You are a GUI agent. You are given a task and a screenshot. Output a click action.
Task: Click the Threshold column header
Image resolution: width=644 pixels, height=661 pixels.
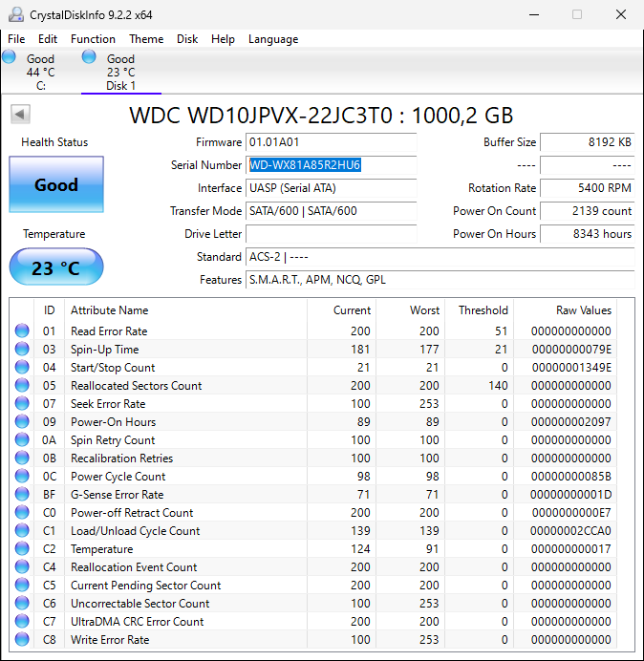[x=479, y=310]
